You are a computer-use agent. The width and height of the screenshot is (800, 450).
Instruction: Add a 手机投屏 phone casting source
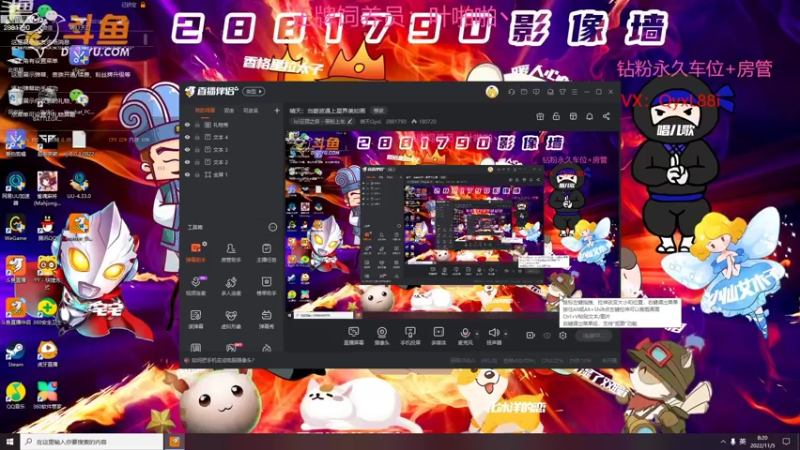pyautogui.click(x=410, y=336)
